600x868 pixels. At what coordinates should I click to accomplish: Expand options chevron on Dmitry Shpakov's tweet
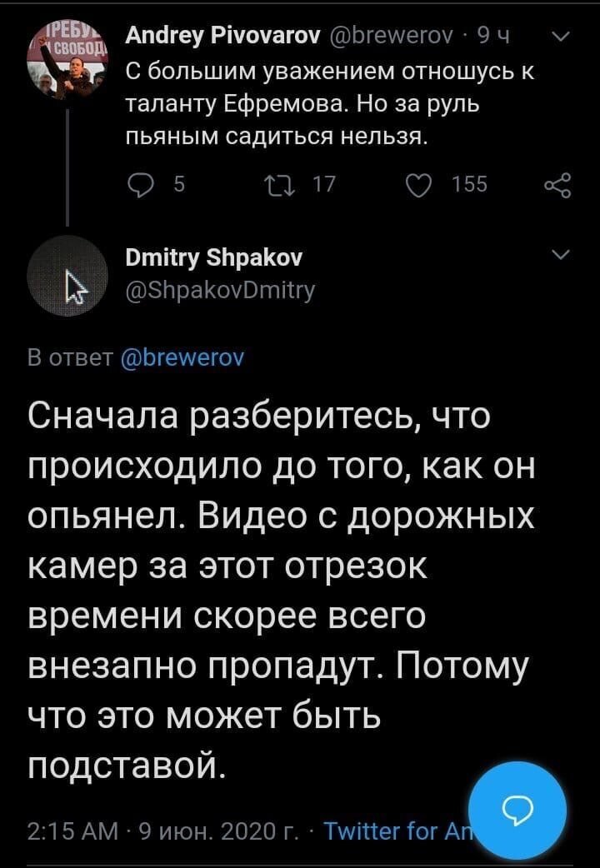(x=562, y=255)
